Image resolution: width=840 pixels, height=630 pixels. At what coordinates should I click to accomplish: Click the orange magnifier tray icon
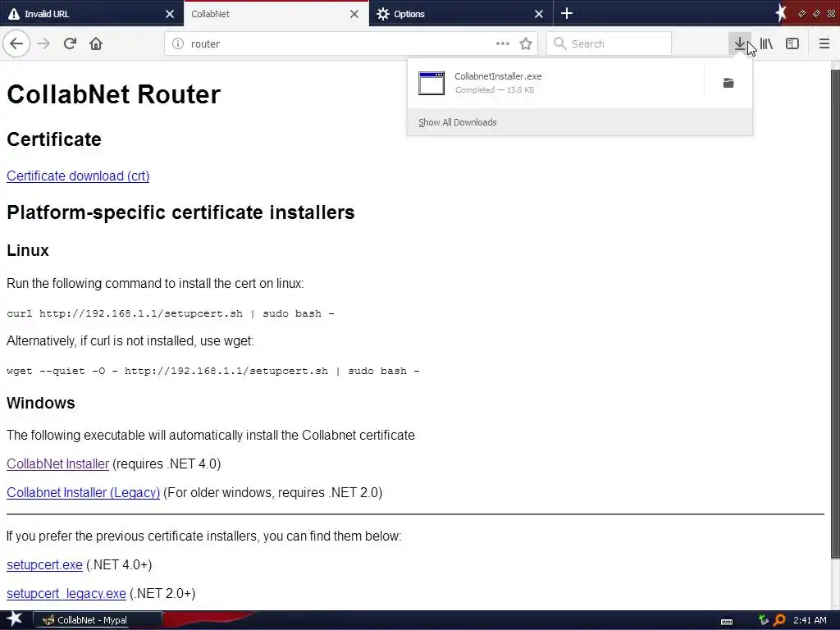point(779,620)
